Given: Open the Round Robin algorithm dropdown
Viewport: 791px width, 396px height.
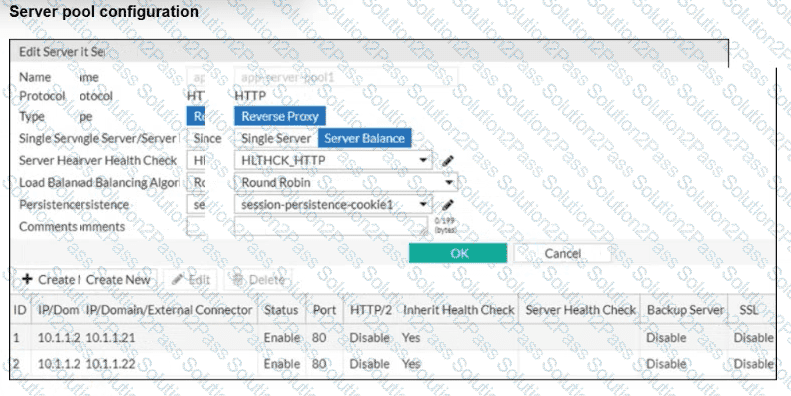Looking at the screenshot, I should [x=346, y=182].
